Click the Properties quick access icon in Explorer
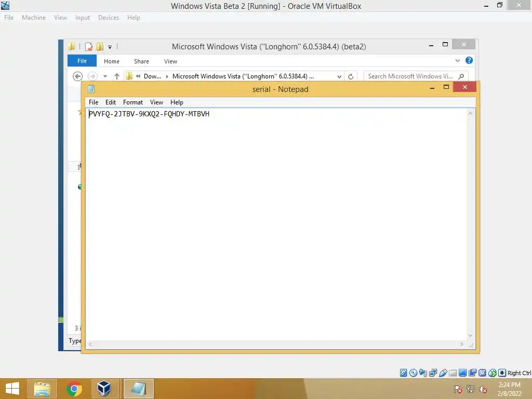 click(89, 47)
